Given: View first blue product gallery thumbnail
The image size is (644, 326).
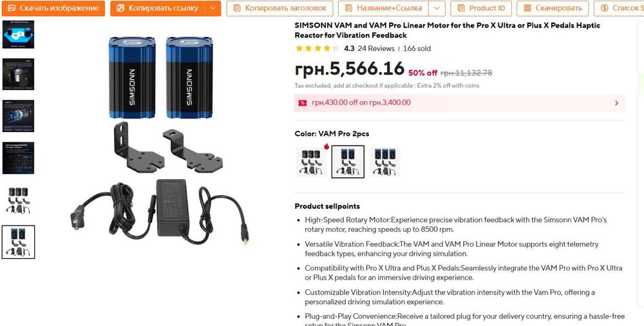Looking at the screenshot, I should pyautogui.click(x=19, y=35).
